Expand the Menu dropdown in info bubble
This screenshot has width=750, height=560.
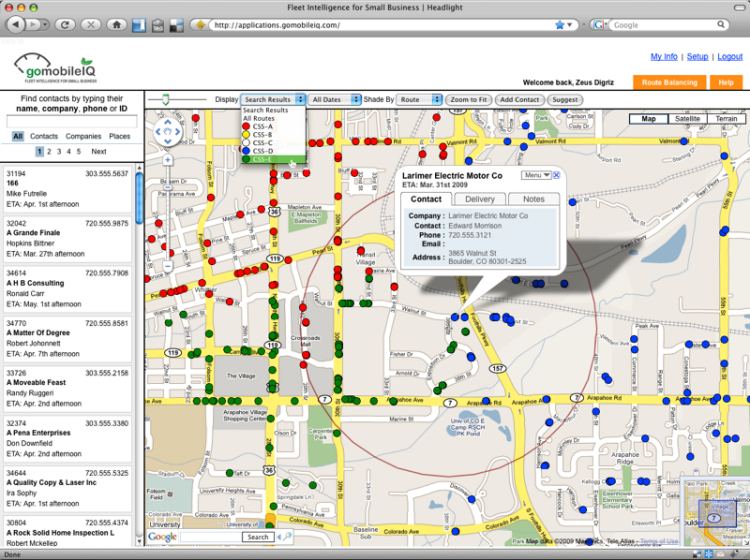(x=536, y=176)
